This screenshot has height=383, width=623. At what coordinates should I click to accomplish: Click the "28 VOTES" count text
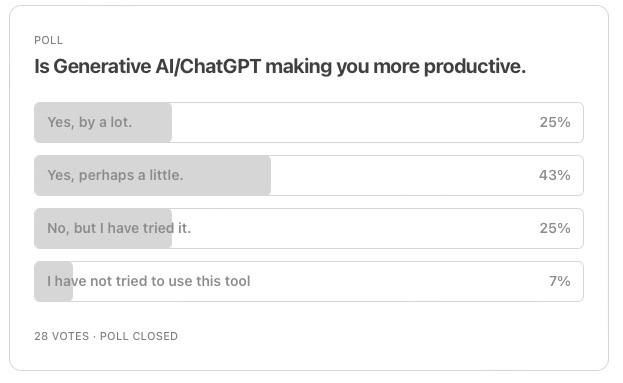62,336
